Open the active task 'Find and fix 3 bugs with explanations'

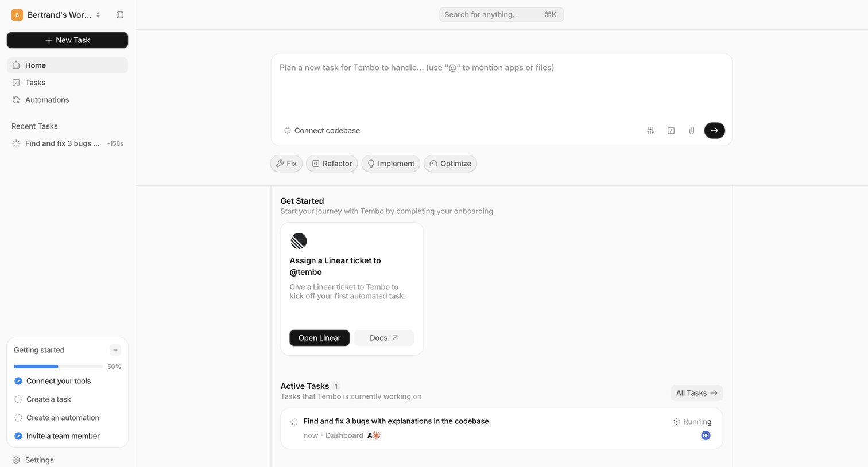coord(502,429)
